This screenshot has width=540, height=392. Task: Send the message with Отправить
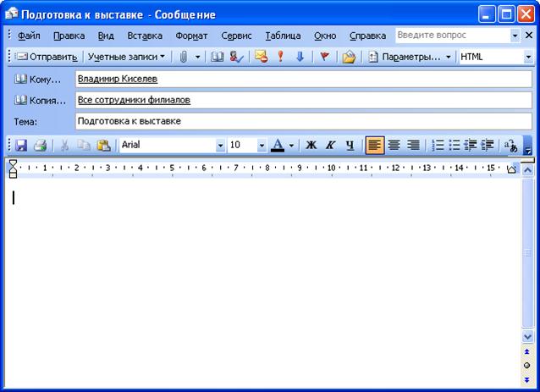(47, 57)
